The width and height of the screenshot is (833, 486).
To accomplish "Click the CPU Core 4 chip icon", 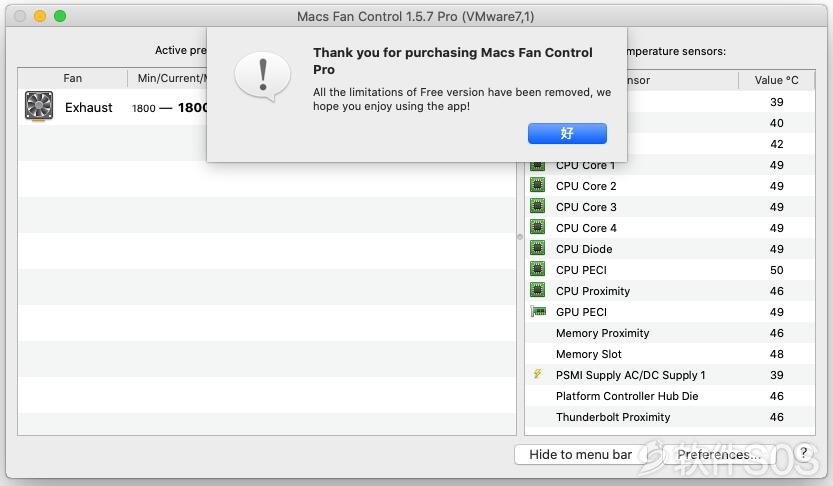I will pyautogui.click(x=538, y=227).
